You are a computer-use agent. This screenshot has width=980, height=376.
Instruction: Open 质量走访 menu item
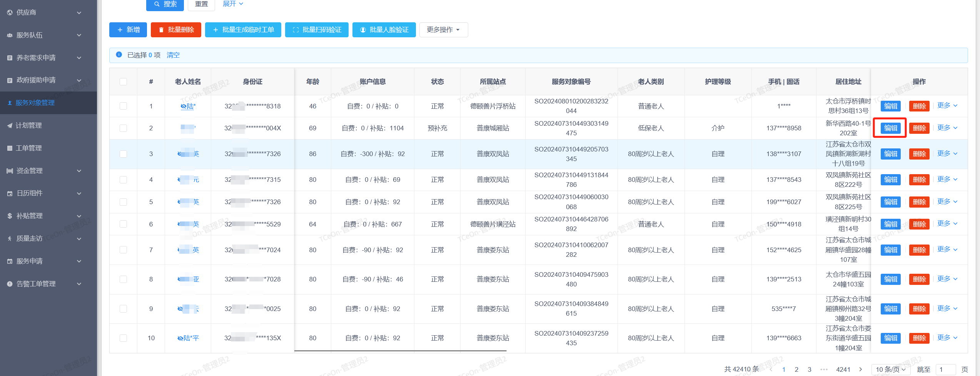tap(48, 238)
